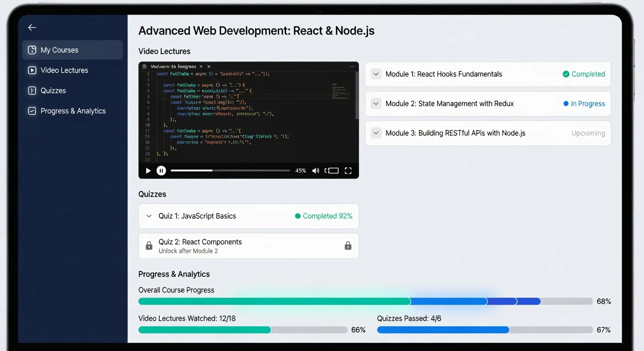The image size is (644, 351).
Task: Click the "Unlock after Module 2" note
Action: [x=188, y=251]
